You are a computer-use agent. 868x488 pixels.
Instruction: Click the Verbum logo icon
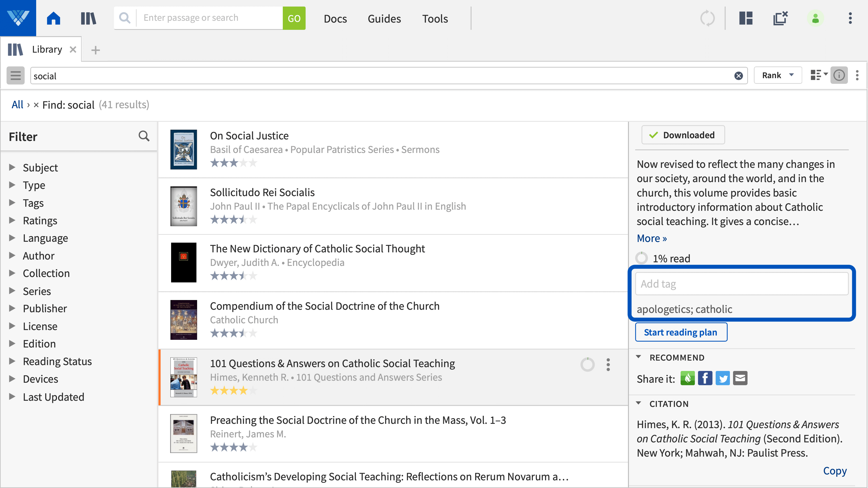[x=18, y=18]
